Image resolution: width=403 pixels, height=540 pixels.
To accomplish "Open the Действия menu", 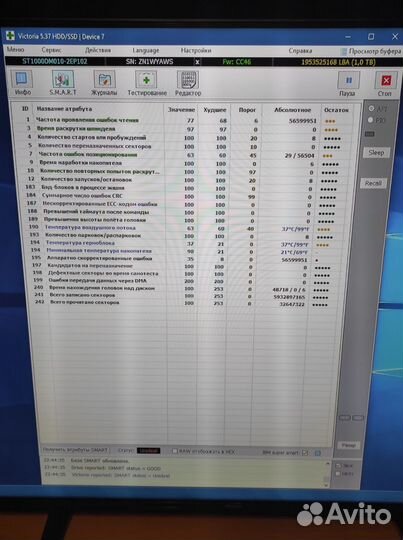I will tap(98, 50).
